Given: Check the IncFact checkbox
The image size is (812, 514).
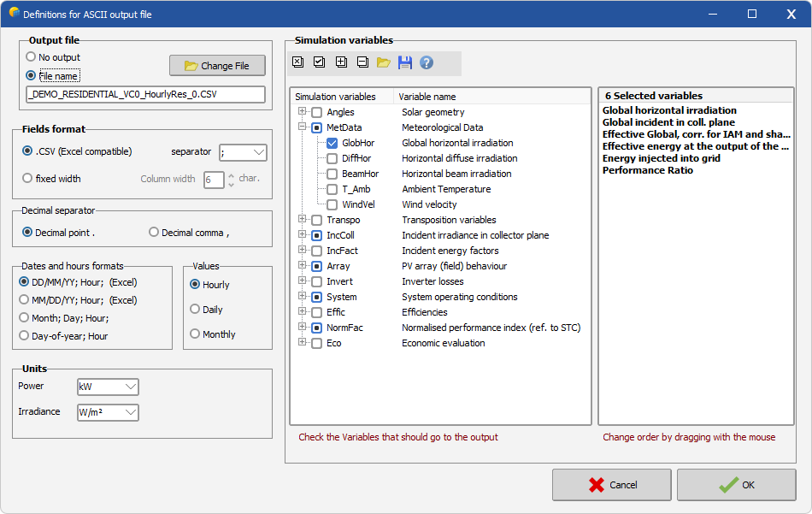Looking at the screenshot, I should point(317,251).
